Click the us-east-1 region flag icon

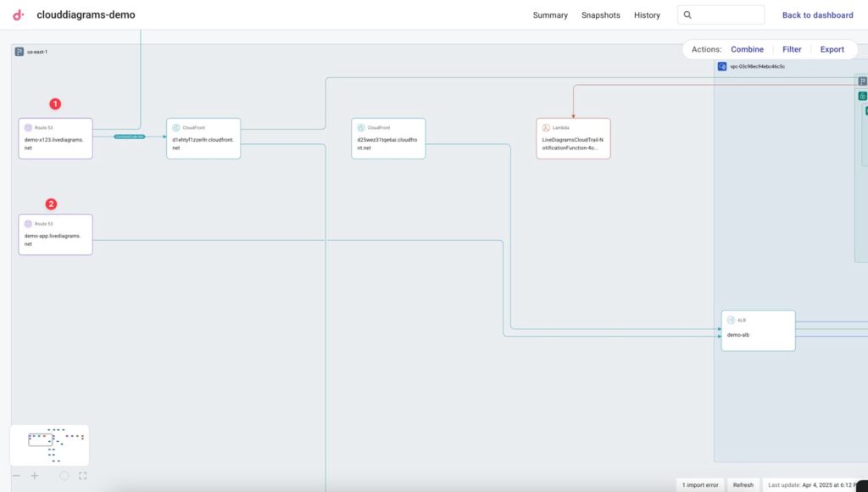click(x=19, y=52)
